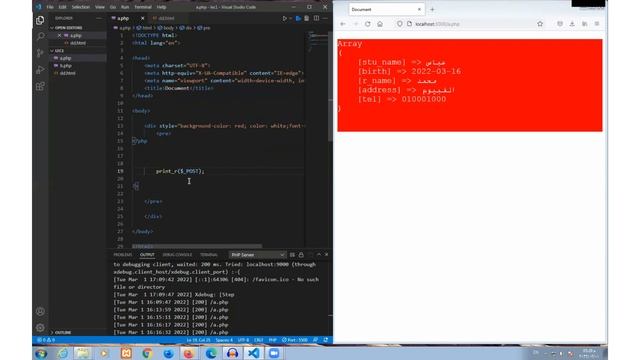
Task: Open the Explorer panel ellipsis menu
Action: [99, 18]
